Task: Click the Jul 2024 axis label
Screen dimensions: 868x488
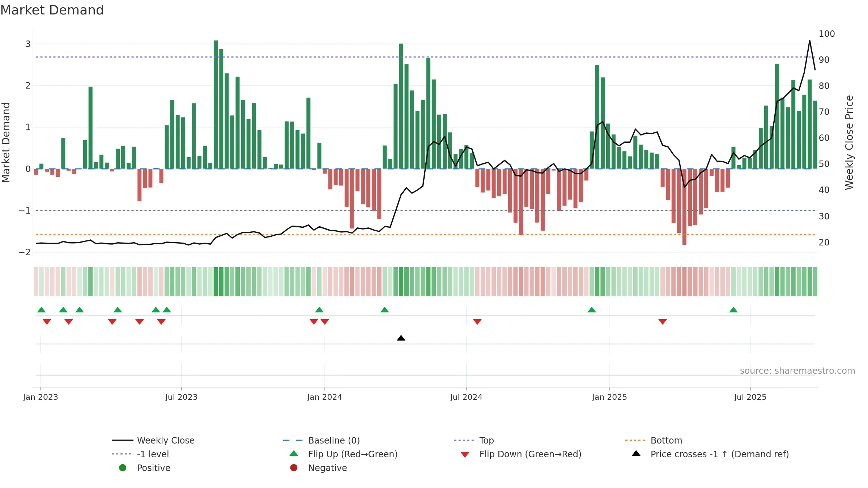Action: [466, 397]
